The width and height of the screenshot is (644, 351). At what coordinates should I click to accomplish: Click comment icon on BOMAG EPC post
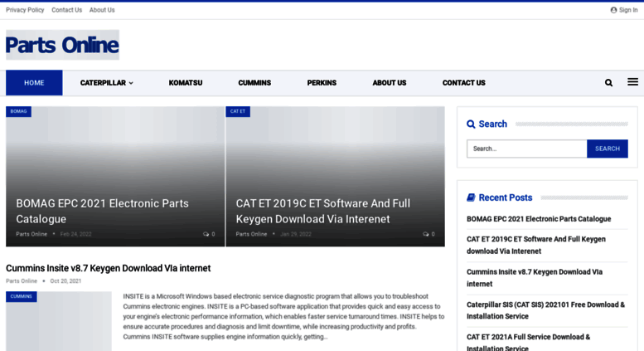point(206,234)
